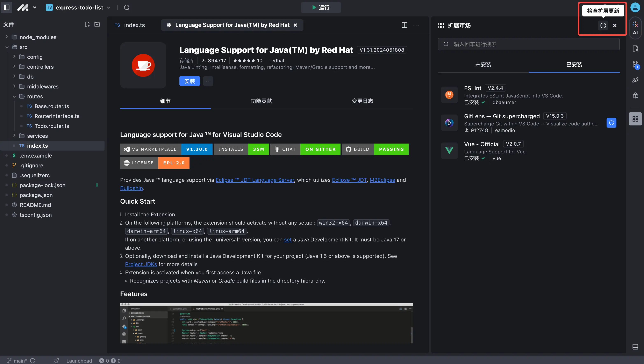Open RouterInterface.ts file
The height and width of the screenshot is (364, 644).
[x=52, y=116]
